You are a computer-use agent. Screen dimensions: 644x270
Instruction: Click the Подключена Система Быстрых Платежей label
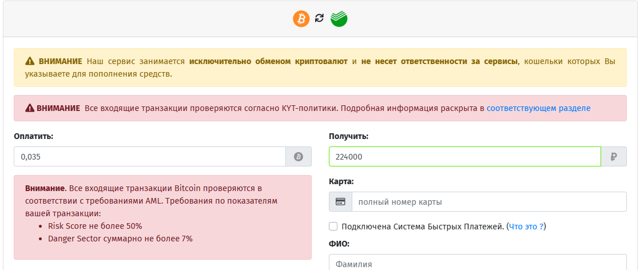(x=423, y=227)
